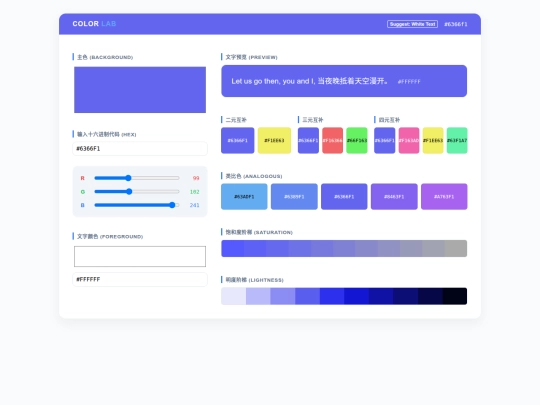Pick the sky blue analogous swatch

coord(244,197)
